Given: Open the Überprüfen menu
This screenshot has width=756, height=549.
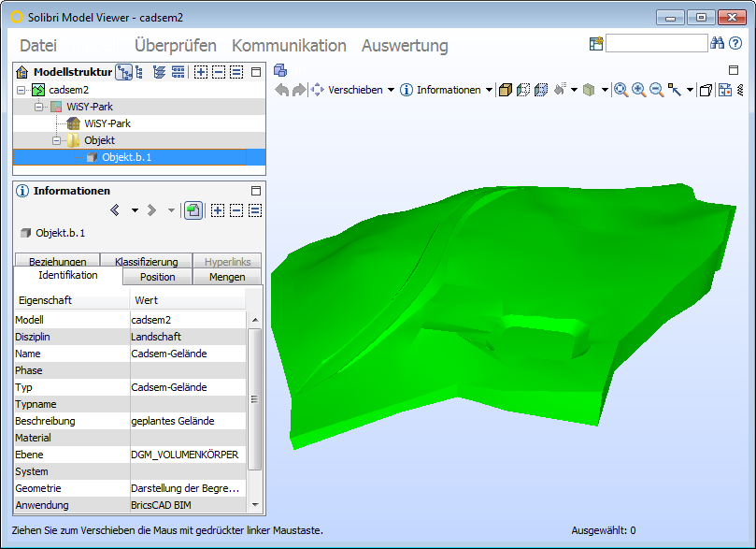Looking at the screenshot, I should click(x=175, y=46).
